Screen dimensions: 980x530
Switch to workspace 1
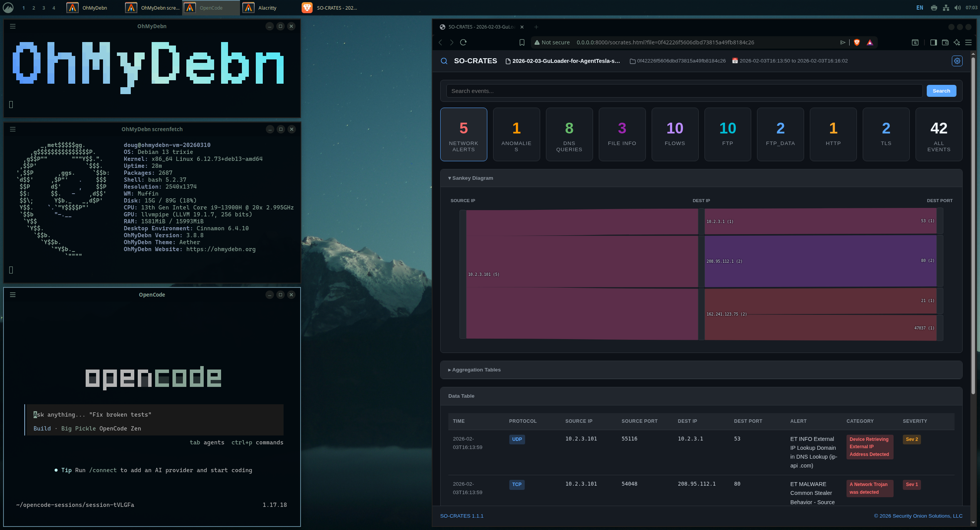[x=24, y=8]
